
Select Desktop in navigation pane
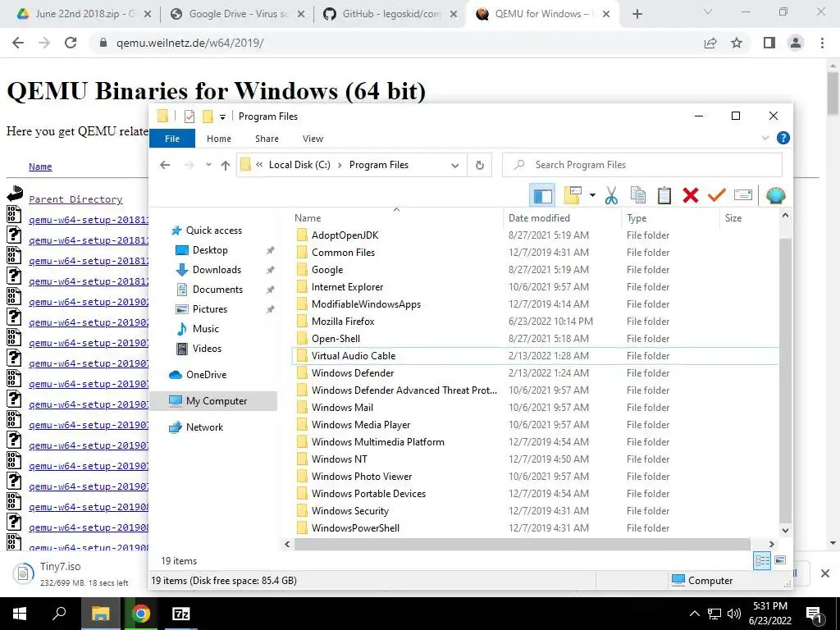[x=210, y=250]
